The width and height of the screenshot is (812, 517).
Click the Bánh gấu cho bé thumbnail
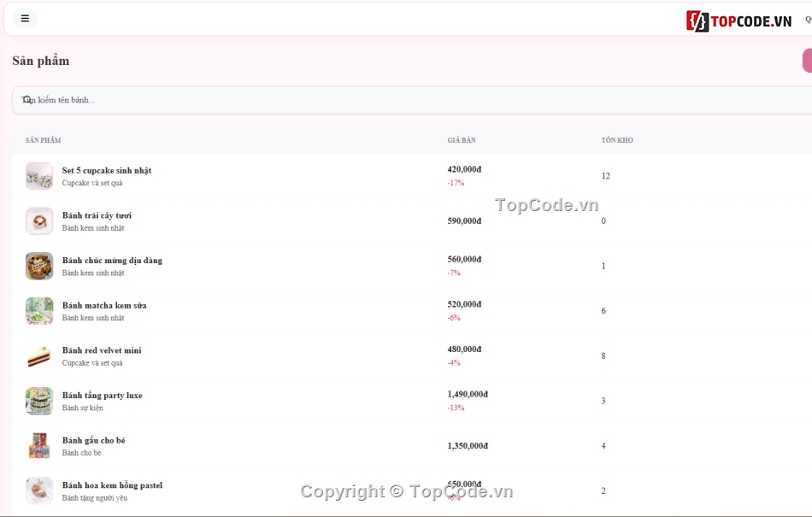39,446
